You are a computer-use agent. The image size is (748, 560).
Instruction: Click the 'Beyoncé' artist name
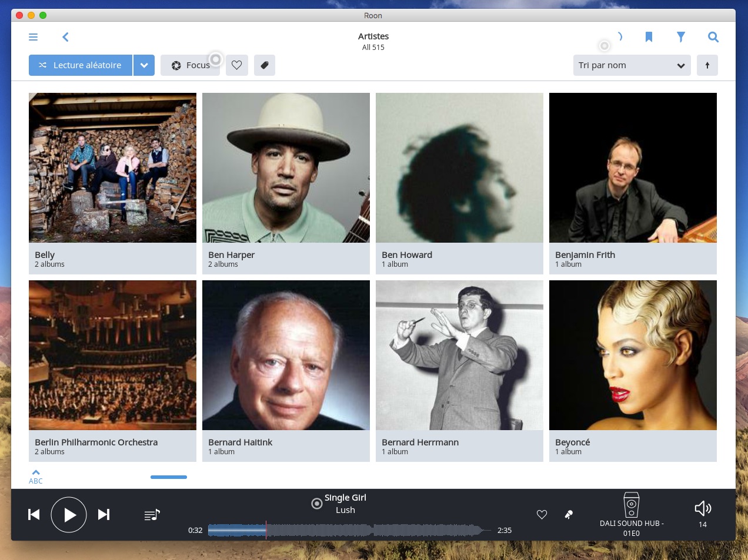point(572,442)
